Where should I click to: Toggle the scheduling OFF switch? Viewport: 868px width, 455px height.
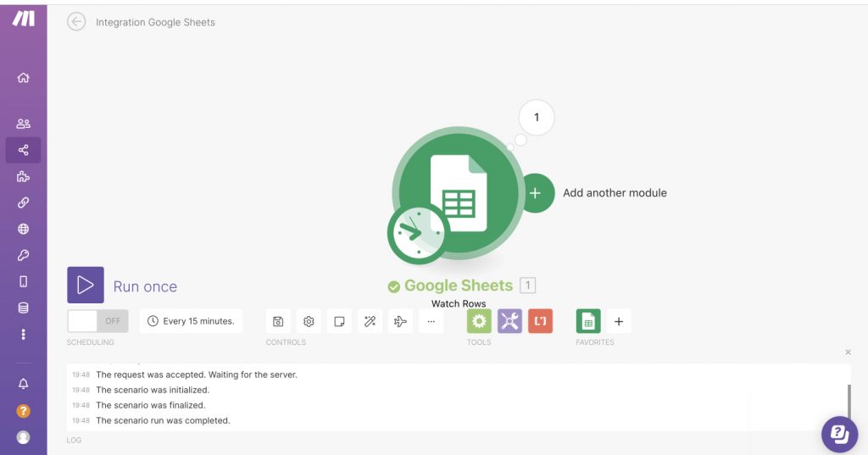click(98, 321)
